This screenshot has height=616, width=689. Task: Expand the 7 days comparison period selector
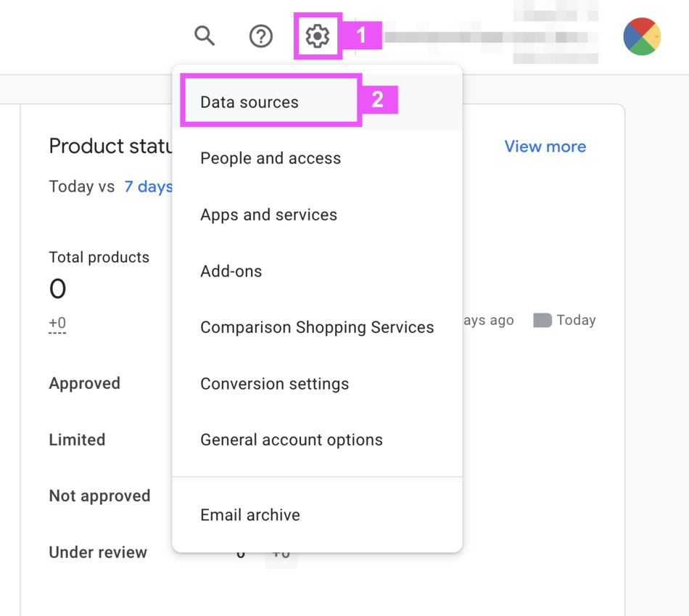tap(148, 186)
